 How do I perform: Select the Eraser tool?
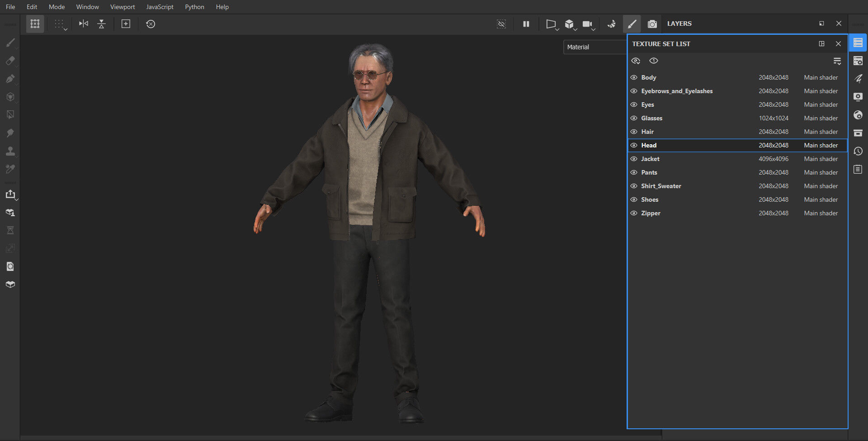10,61
